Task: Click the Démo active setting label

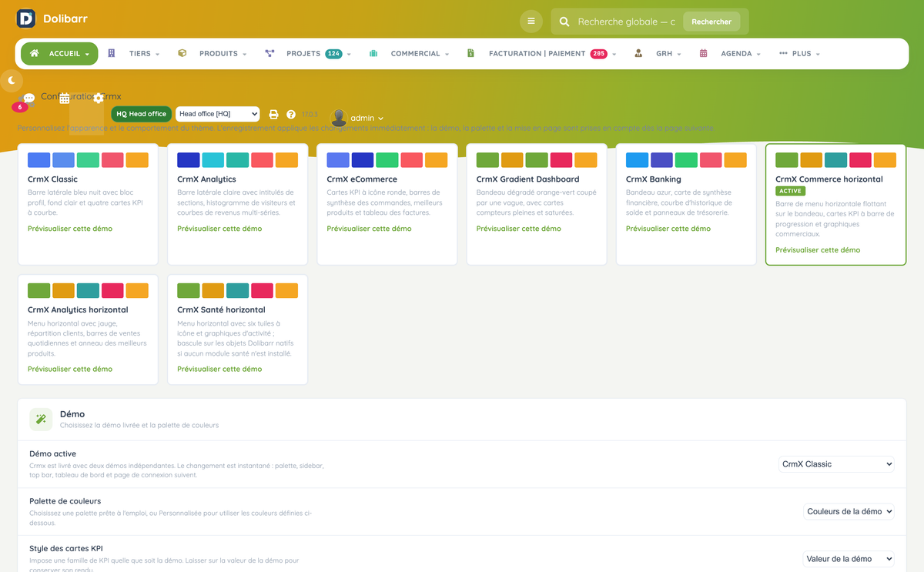Action: [x=52, y=454]
